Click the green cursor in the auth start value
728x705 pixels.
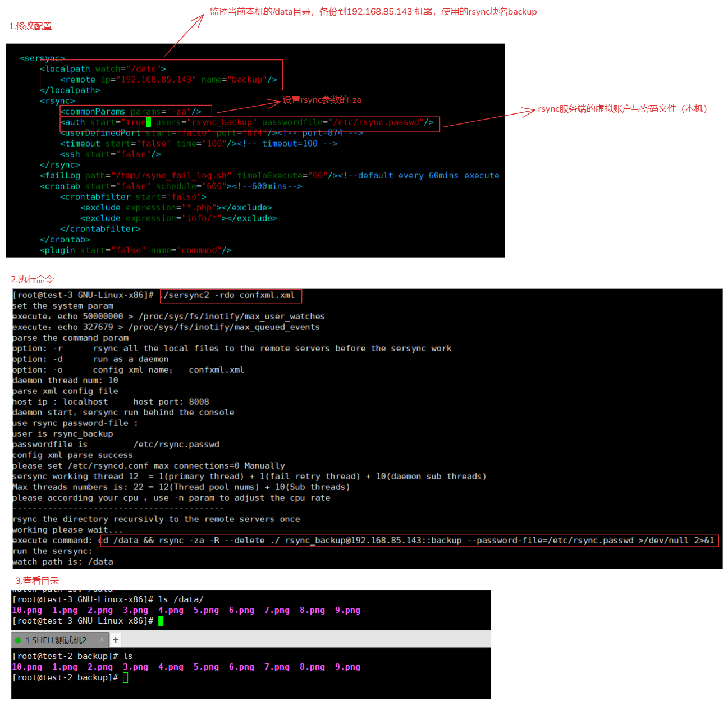149,122
